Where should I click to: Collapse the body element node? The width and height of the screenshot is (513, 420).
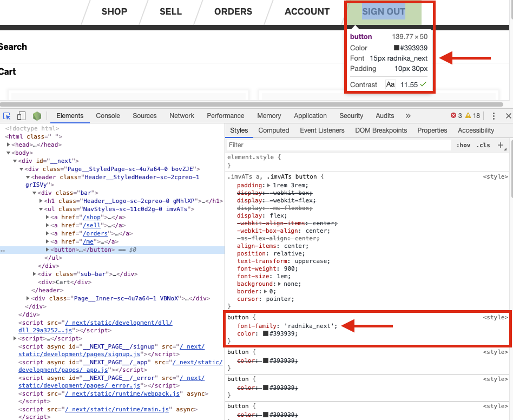(9, 153)
